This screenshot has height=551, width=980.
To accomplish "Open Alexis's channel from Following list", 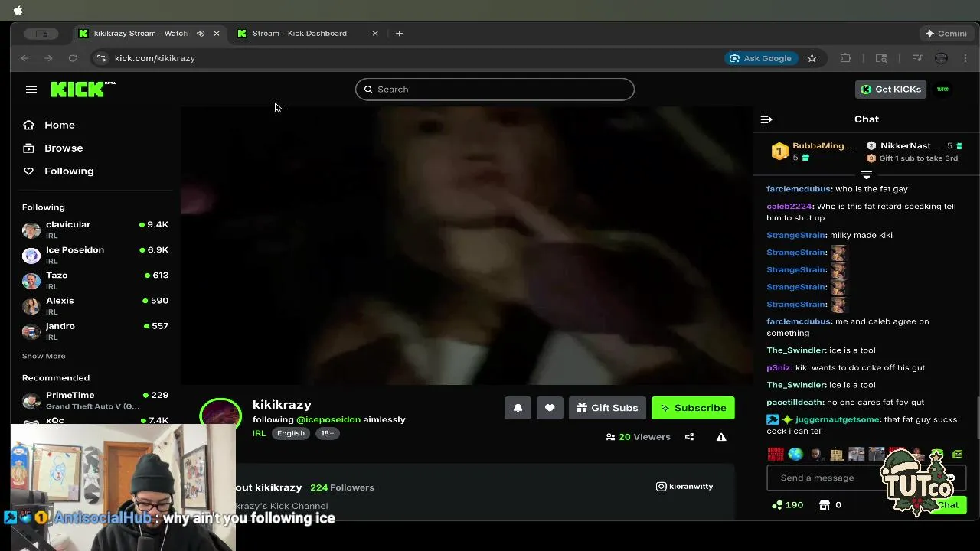I will [95, 305].
